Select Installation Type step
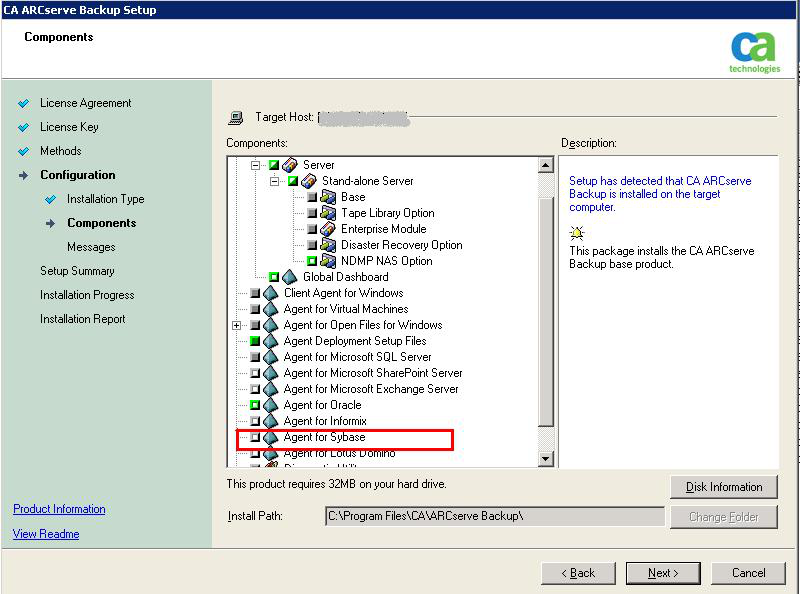Viewport: 800px width, 594px height. 106,199
